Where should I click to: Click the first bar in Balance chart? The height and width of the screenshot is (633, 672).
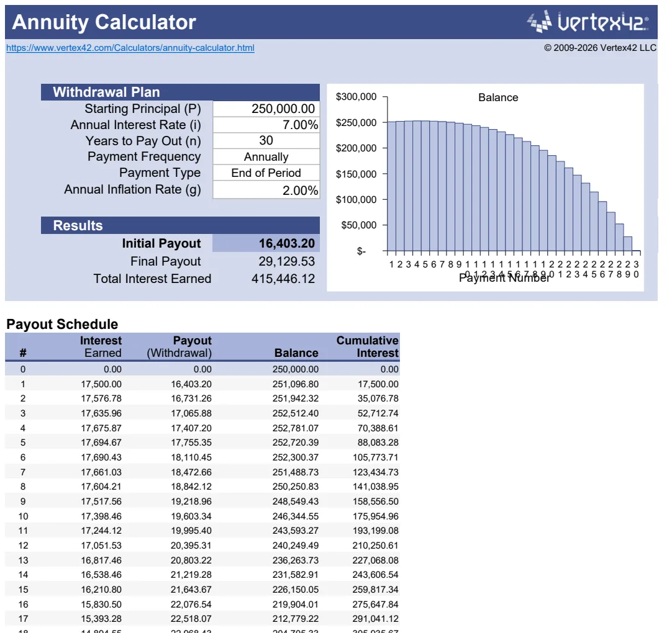click(x=391, y=186)
